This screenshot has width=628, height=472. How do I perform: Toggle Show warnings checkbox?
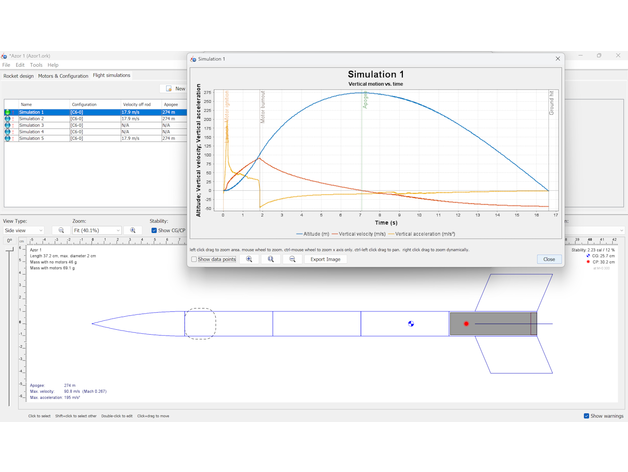586,416
